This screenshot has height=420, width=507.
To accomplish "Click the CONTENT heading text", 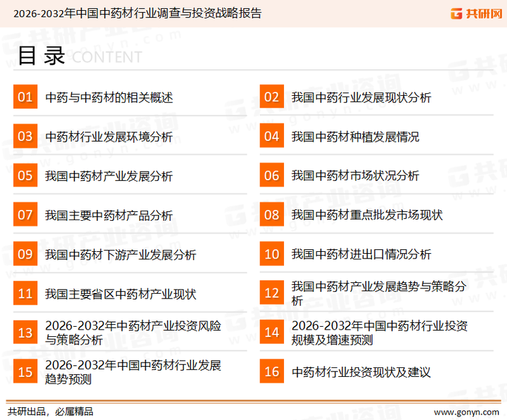I will point(107,57).
